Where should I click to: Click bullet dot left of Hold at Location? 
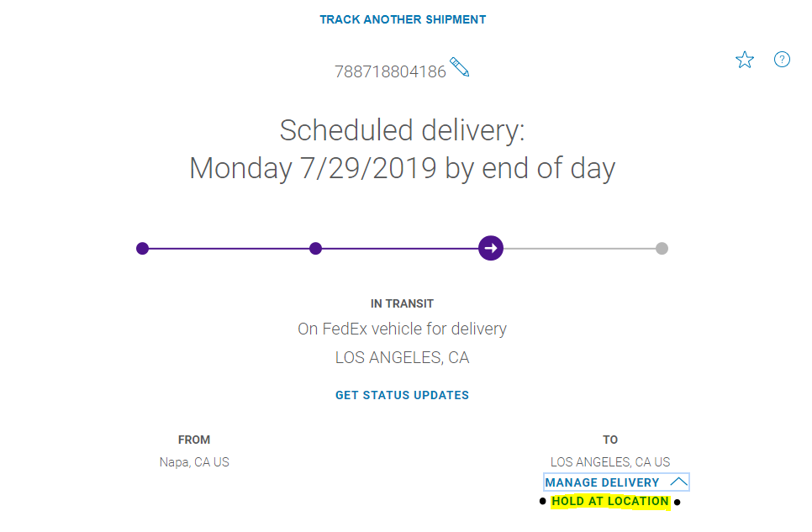tap(542, 501)
